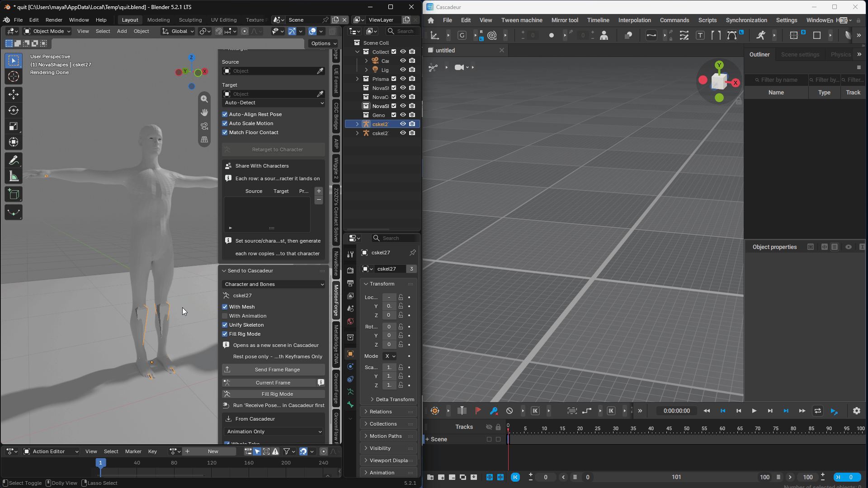Click the Location Y value slider field
Viewport: 868px width, 488px height.
click(389, 306)
